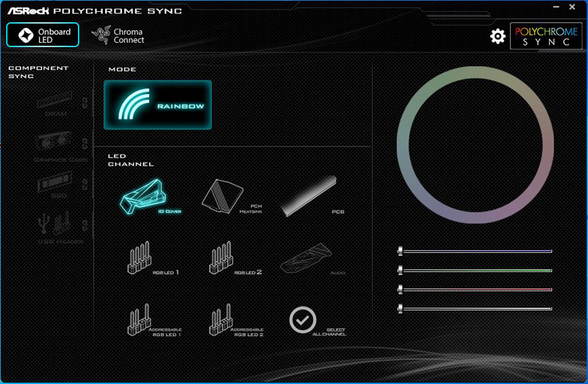Minimize the Polychrome Sync window
The height and width of the screenshot is (384, 588).
pos(556,7)
